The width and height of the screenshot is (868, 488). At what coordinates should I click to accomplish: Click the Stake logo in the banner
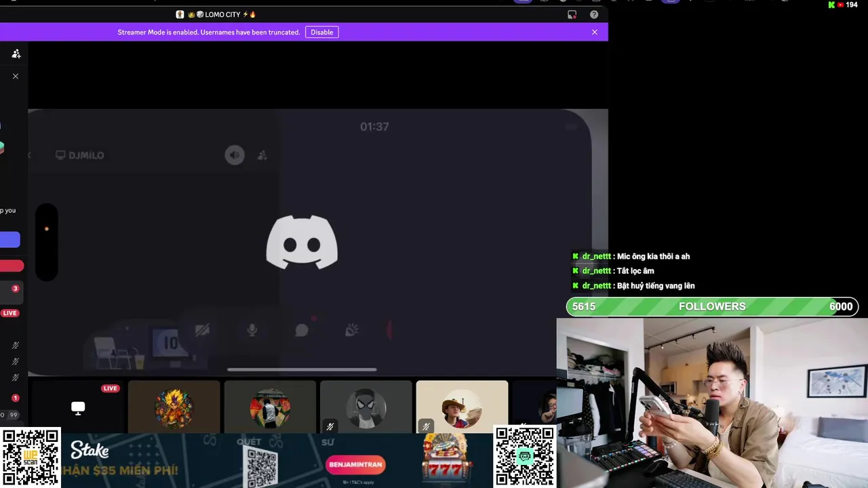coord(90,450)
